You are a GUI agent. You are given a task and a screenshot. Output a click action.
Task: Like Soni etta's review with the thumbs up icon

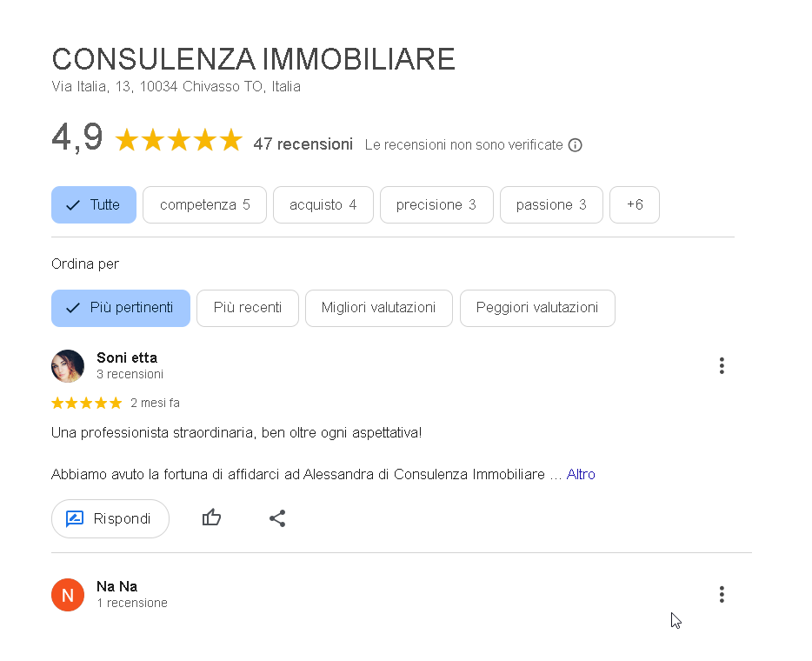[211, 517]
